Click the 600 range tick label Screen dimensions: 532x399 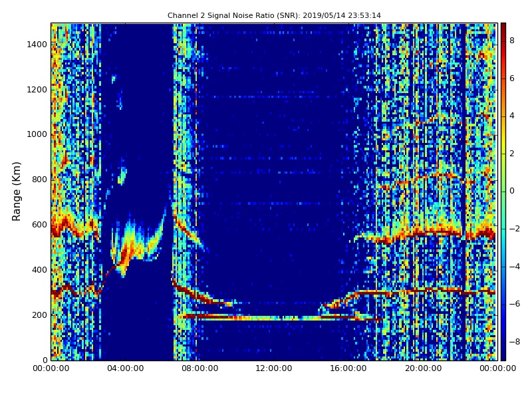coord(39,225)
